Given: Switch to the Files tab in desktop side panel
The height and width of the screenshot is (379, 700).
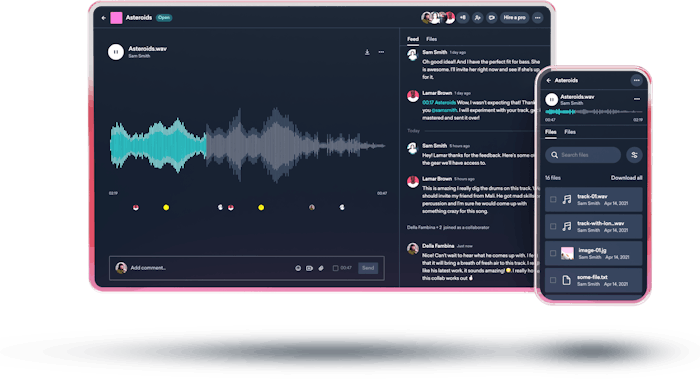Looking at the screenshot, I should pyautogui.click(x=431, y=39).
